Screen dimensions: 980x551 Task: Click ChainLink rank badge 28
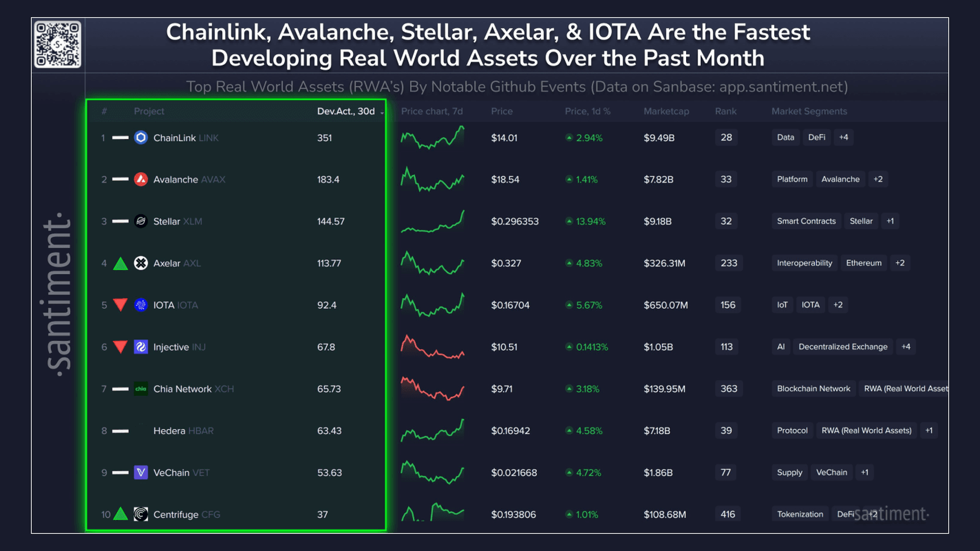click(726, 138)
